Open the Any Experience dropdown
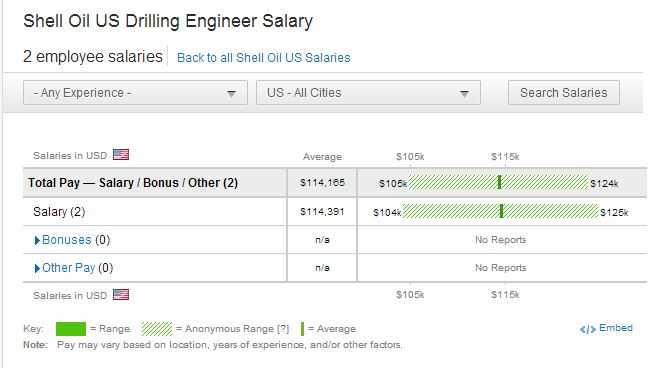659x368 pixels. point(135,93)
